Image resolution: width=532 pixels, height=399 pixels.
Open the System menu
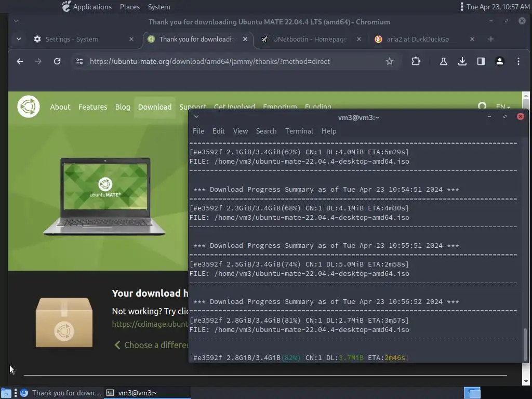tap(159, 7)
